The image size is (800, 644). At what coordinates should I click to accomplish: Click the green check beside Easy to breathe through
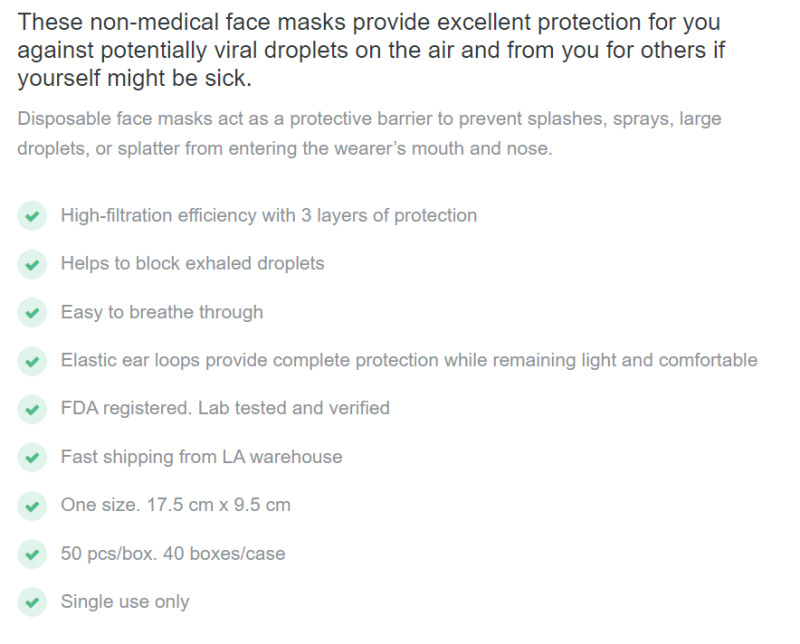32,312
